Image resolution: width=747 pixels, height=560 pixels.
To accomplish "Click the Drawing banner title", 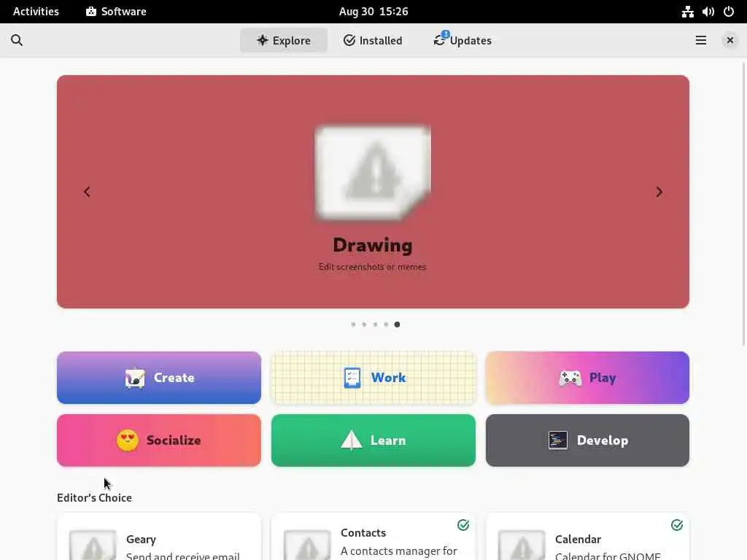I will (x=373, y=245).
